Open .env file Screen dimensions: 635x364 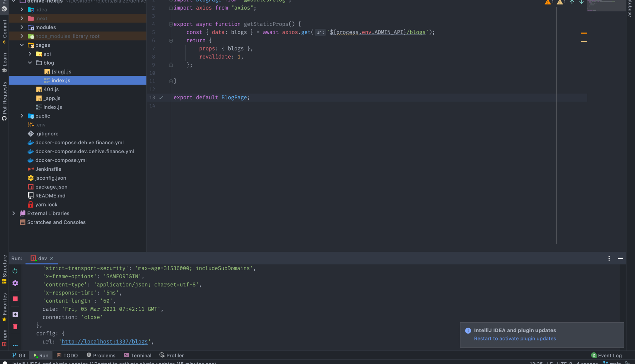[40, 125]
